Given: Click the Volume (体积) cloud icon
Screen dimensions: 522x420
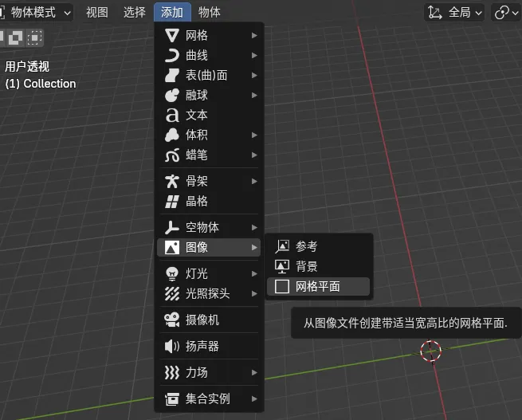Looking at the screenshot, I should coord(172,135).
